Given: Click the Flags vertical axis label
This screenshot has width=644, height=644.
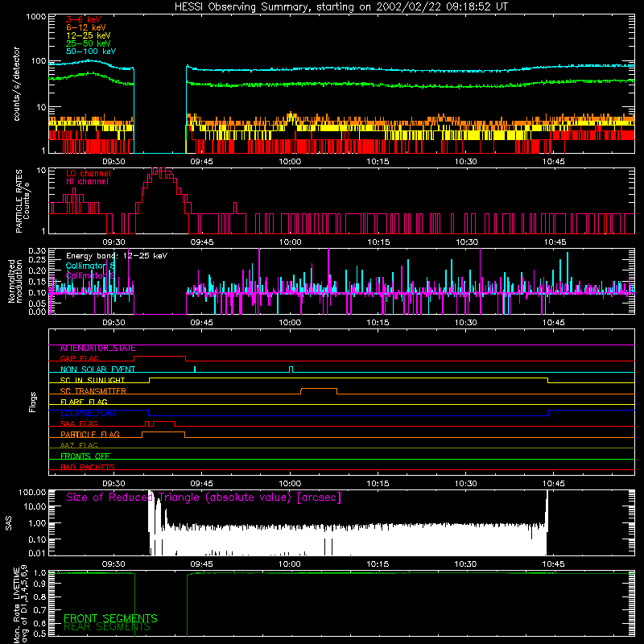Looking at the screenshot, I should coord(32,402).
